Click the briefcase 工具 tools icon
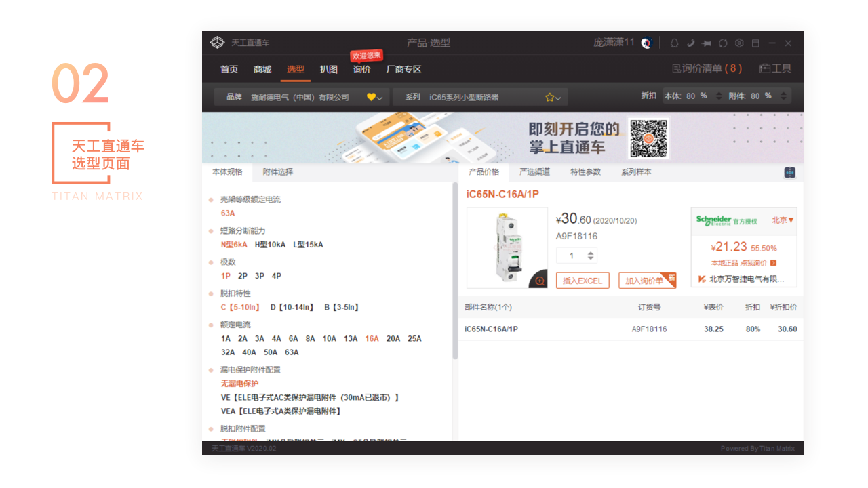Image resolution: width=868 pixels, height=488 pixels. pyautogui.click(x=765, y=68)
